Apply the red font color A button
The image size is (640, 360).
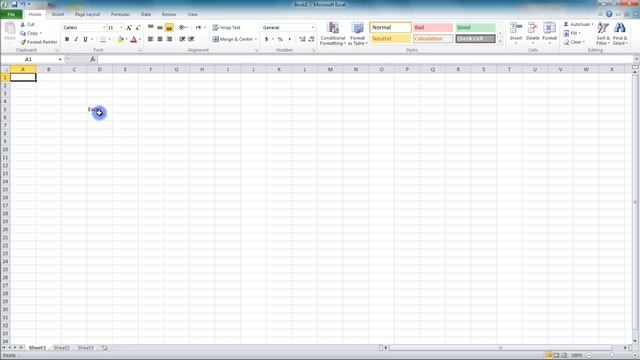point(133,39)
